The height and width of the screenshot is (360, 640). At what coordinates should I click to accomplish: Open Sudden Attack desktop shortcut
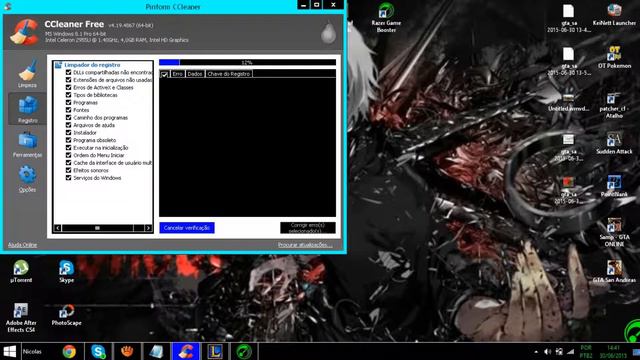click(x=614, y=143)
